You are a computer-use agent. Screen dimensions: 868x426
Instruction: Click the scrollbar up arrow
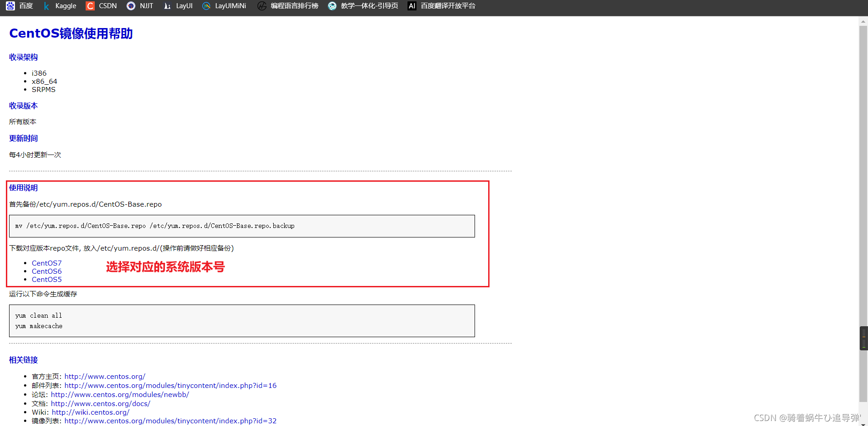click(863, 21)
